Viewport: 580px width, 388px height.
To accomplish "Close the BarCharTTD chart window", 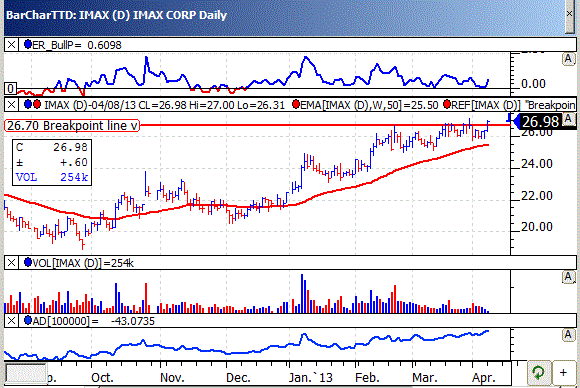I will 570,14.
